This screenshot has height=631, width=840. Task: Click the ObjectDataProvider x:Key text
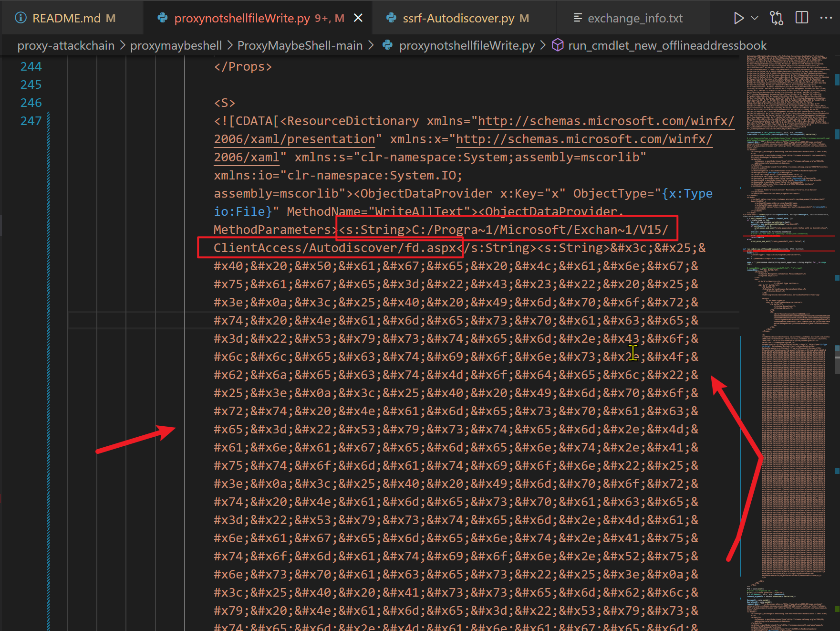(x=460, y=193)
